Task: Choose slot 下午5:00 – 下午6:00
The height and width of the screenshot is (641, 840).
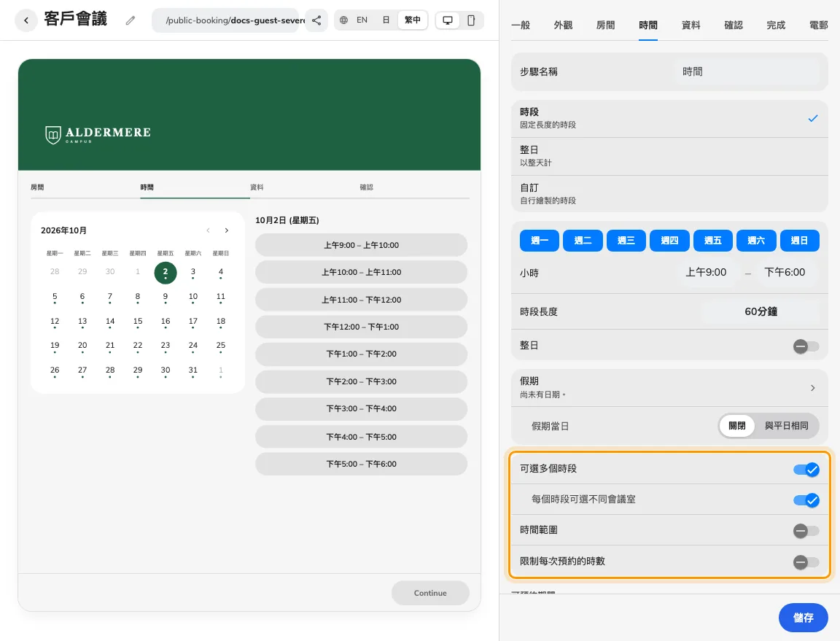Action: tap(361, 464)
